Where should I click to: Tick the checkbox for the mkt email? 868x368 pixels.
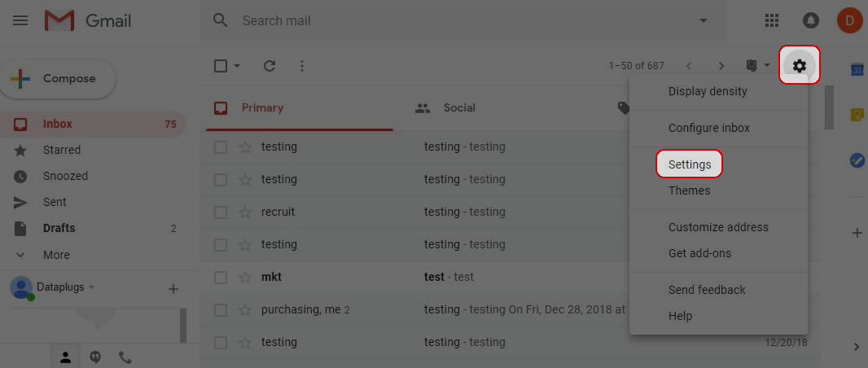(221, 277)
